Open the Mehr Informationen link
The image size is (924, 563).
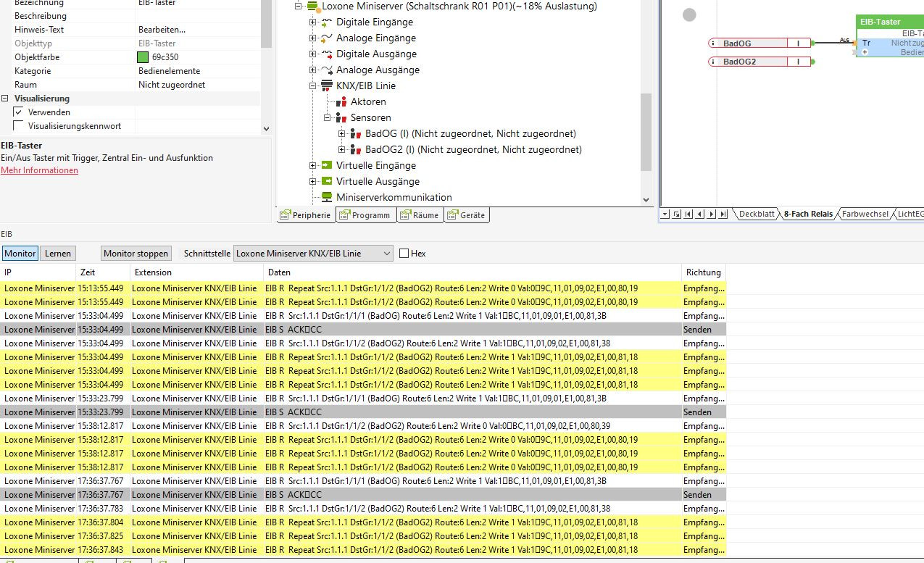tap(39, 170)
